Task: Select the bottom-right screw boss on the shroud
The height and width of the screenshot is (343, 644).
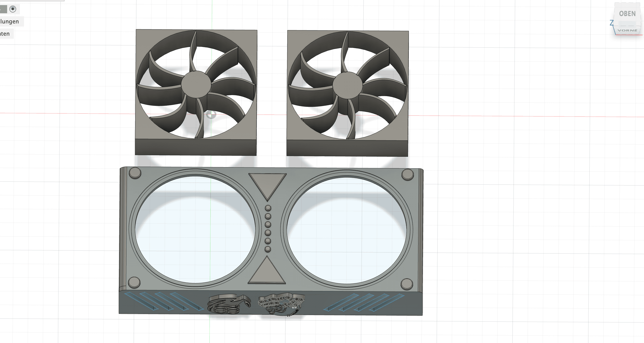Action: pos(407,284)
